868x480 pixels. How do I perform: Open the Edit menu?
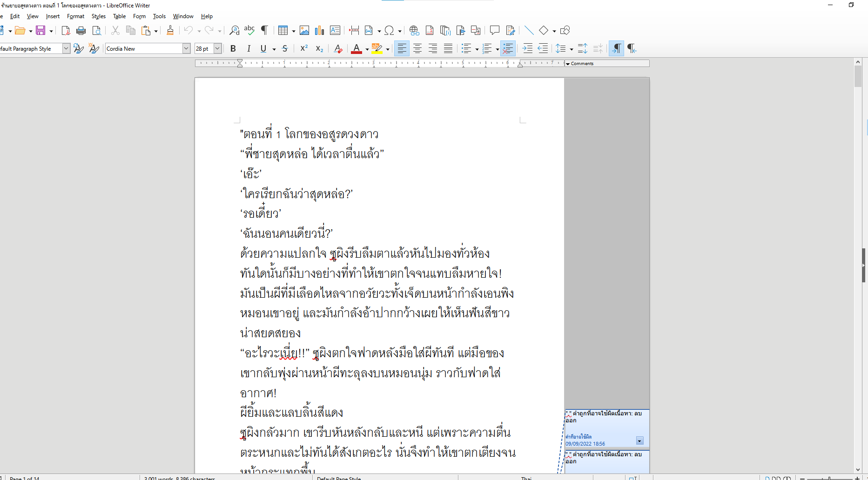coord(15,16)
